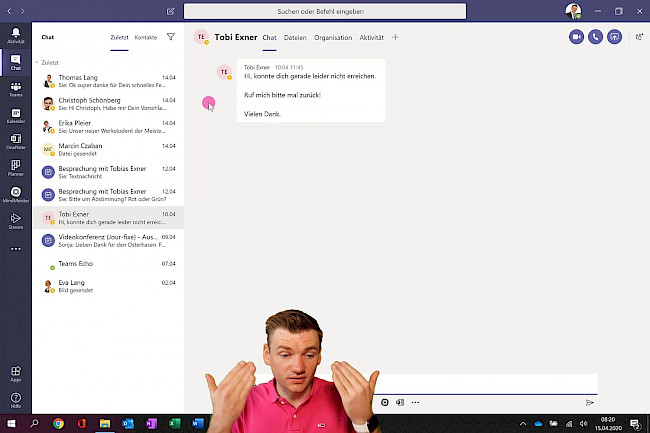
Task: Open Excel from the taskbar
Action: tap(175, 423)
